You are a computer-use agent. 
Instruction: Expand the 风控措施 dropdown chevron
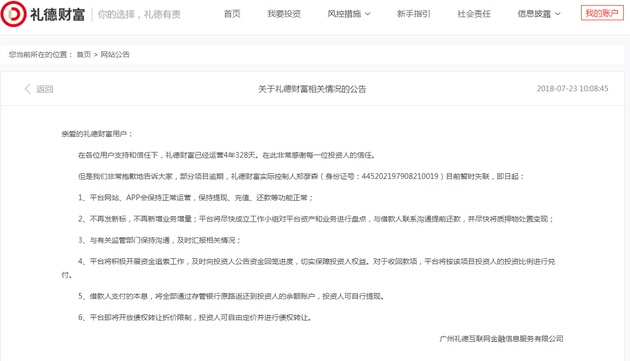[368, 14]
